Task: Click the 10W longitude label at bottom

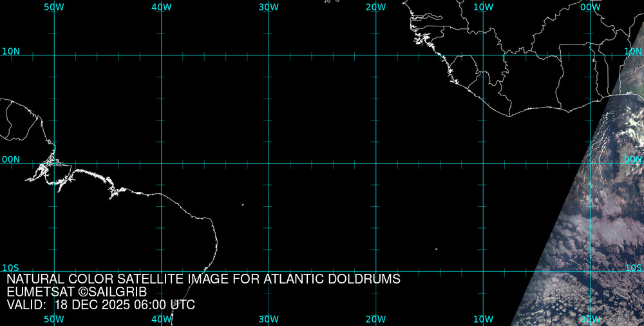Action: [483, 319]
